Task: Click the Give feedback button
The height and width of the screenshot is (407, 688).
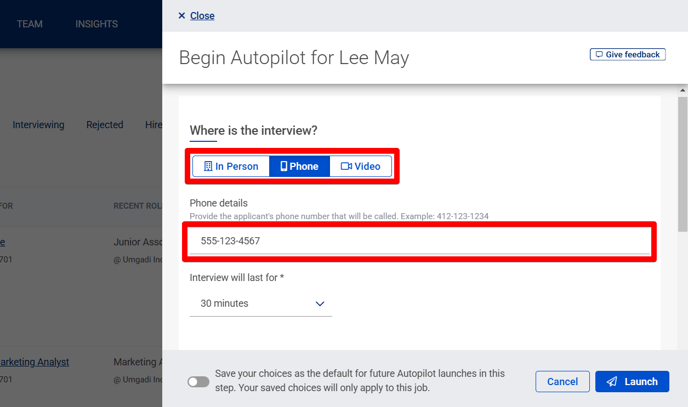Action: click(627, 54)
